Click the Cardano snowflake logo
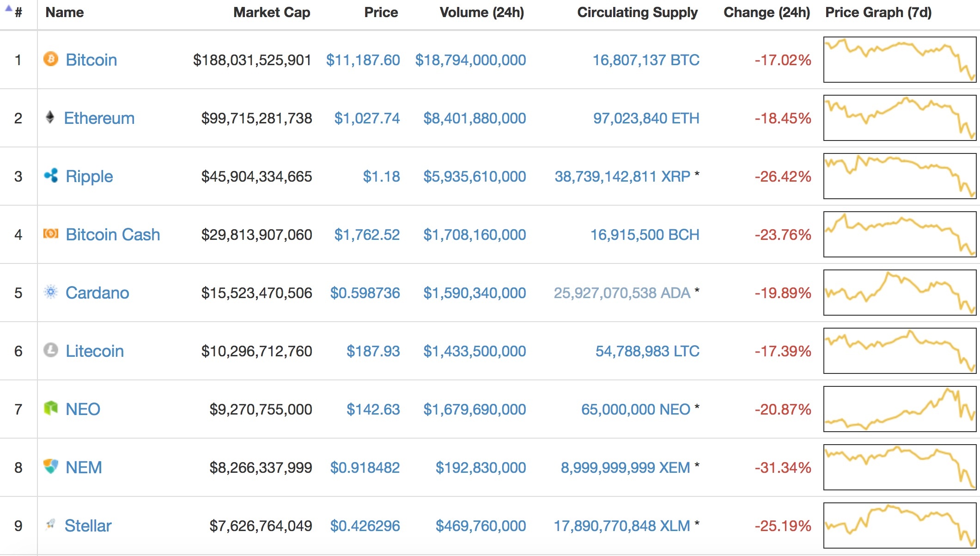Viewport: 980px width, 556px height. [51, 293]
